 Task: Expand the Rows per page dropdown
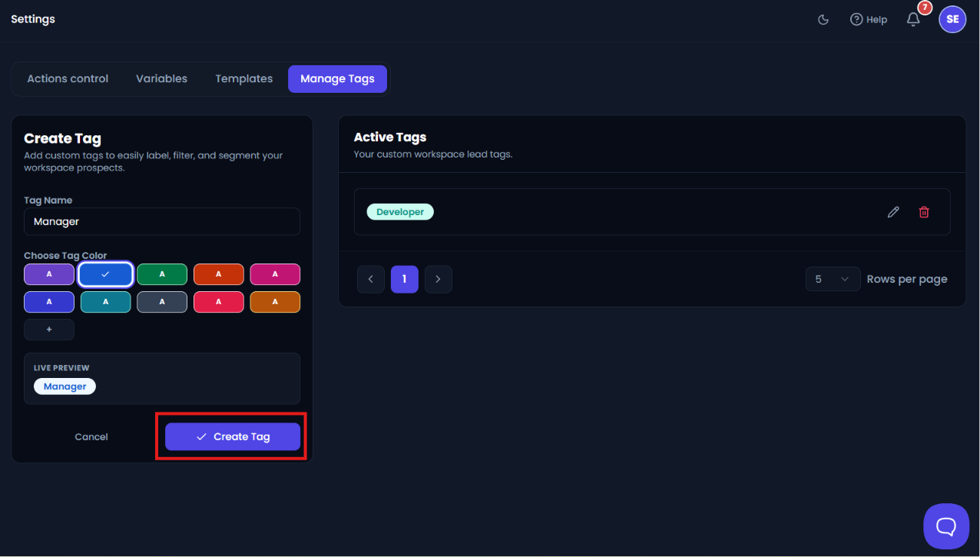(x=833, y=279)
